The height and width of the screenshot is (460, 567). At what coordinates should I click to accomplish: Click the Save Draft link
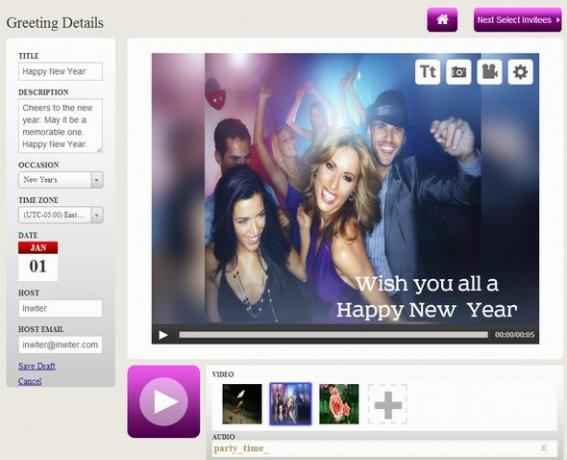click(x=37, y=366)
